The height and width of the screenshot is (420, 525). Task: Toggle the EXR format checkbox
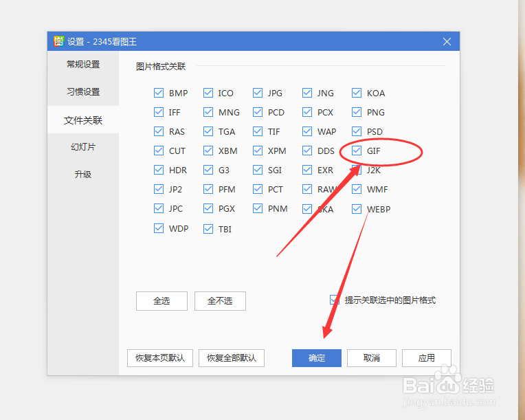click(307, 170)
